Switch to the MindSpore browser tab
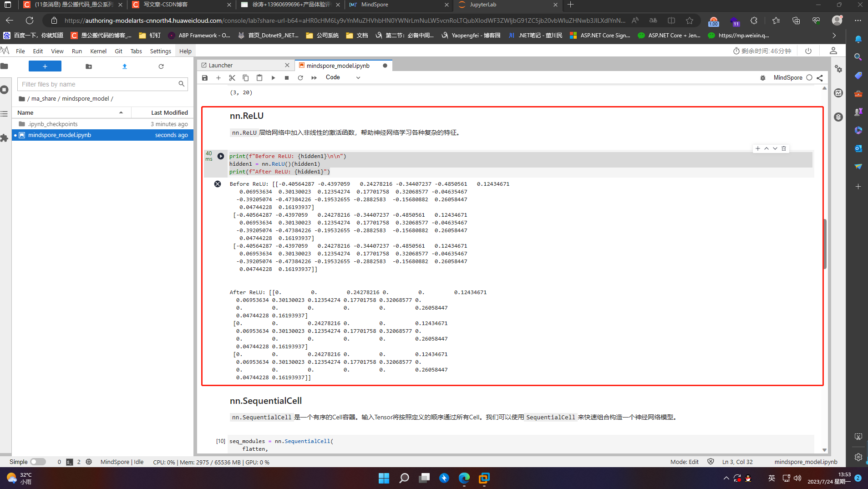The image size is (868, 489). coord(398,5)
